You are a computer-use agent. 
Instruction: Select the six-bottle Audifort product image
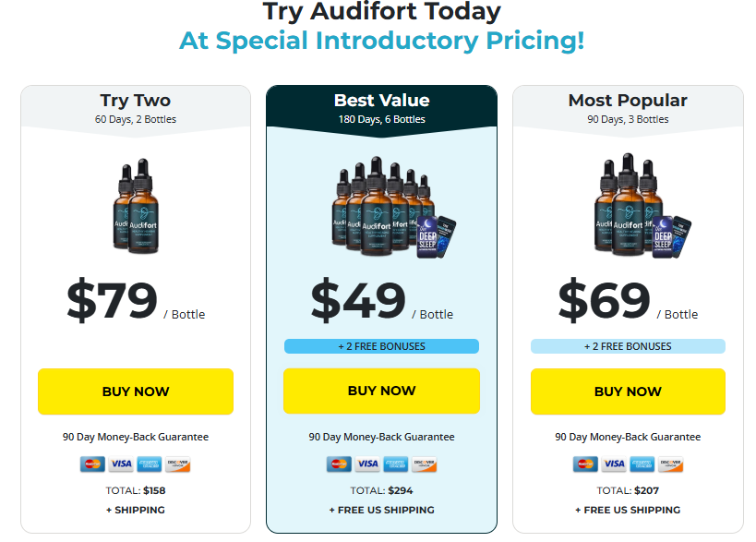pos(393,208)
